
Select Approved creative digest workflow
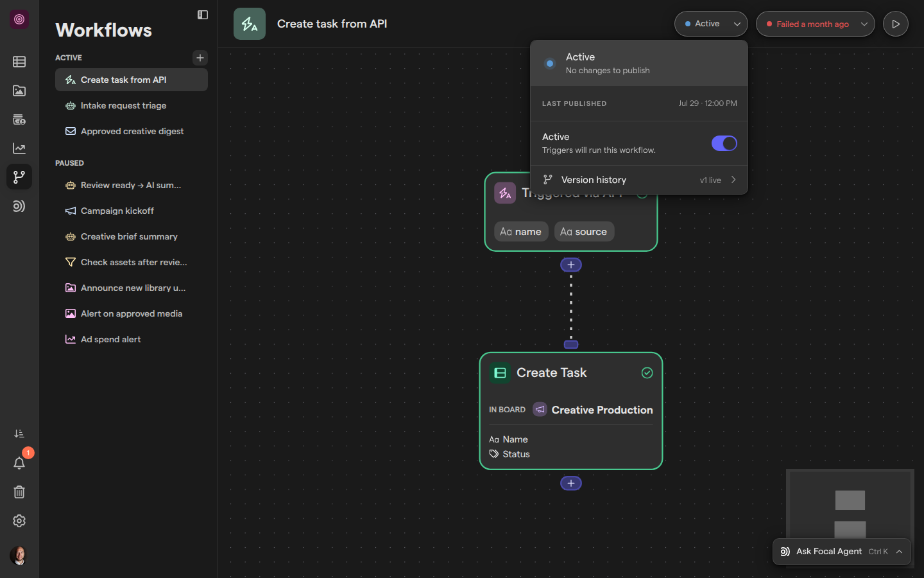[x=132, y=131]
